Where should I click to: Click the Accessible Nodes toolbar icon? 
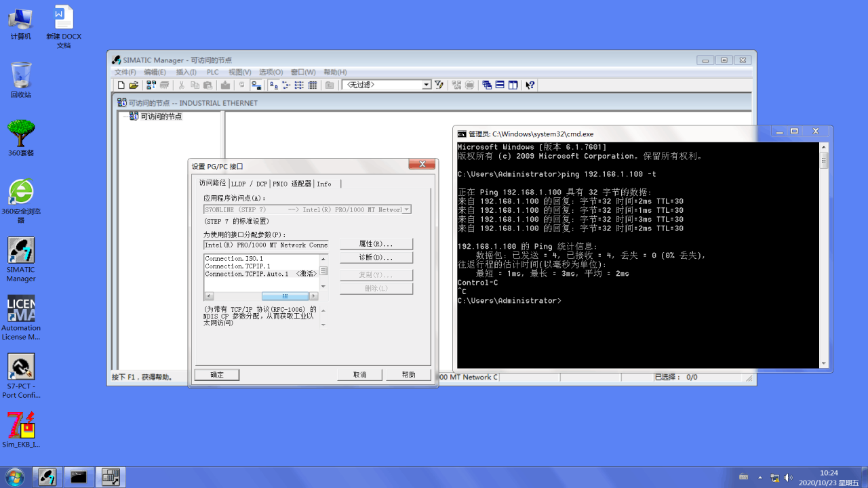click(x=151, y=85)
